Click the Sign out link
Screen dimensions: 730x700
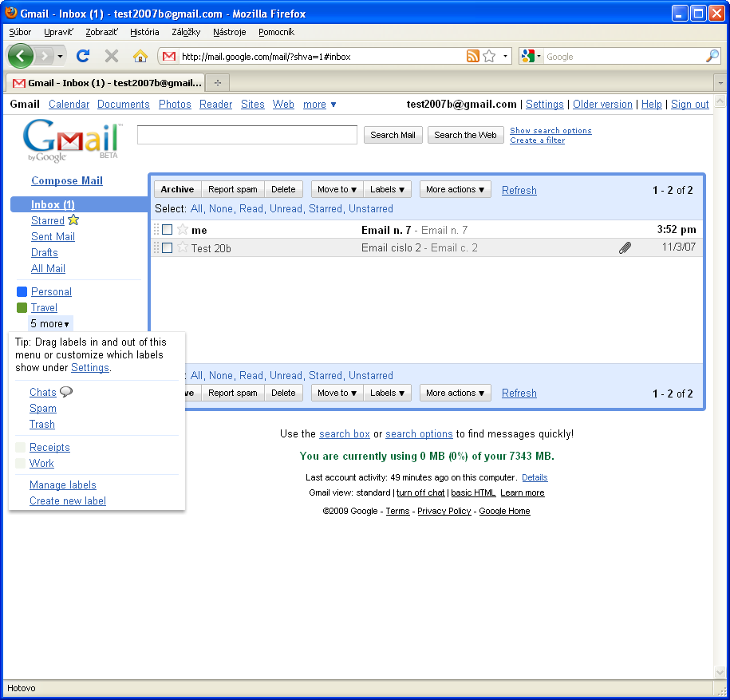coord(689,105)
